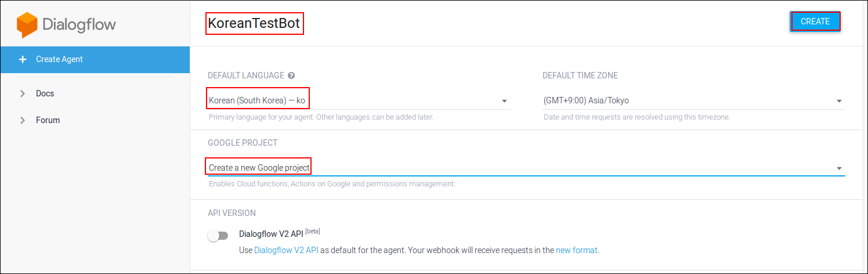
Task: Click the Dialogflow wordmark text
Action: pyautogui.click(x=79, y=25)
